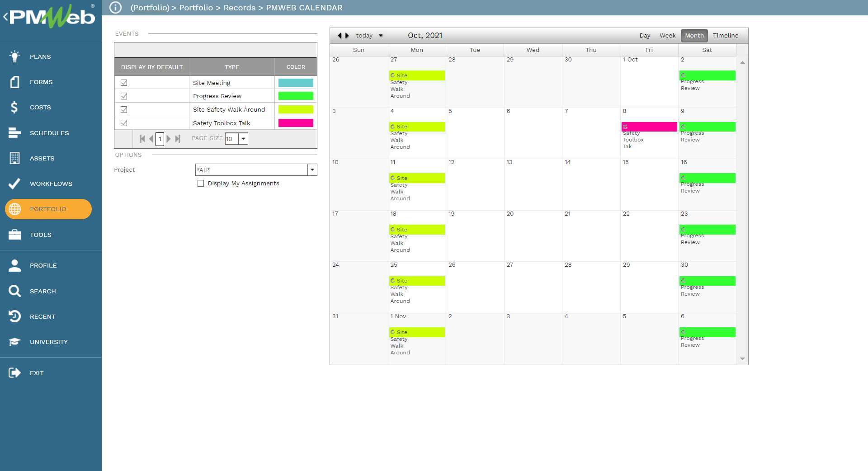Collapse sidebar using the arrow beside PMWeb logo
The width and height of the screenshot is (868, 471).
coord(5,17)
